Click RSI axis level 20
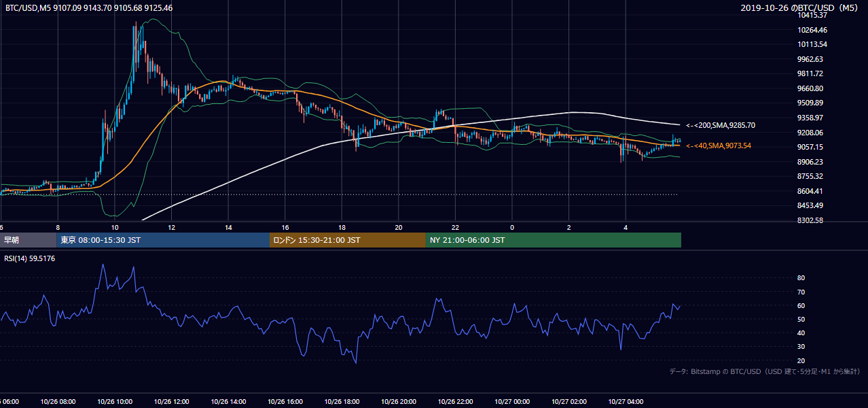Image resolution: width=868 pixels, height=408 pixels. 801,360
